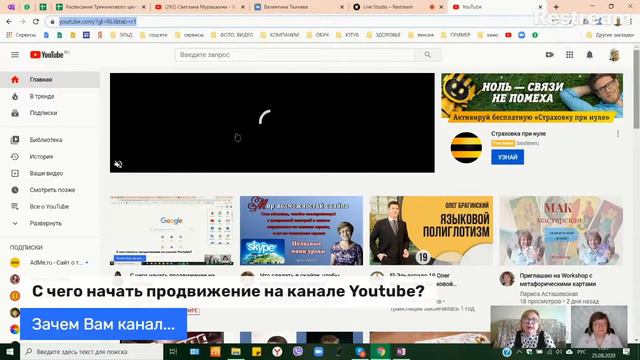Viewport: 640px width, 360px height.
Task: Switch to the Светлана Мурашкина tab
Action: pos(200,7)
